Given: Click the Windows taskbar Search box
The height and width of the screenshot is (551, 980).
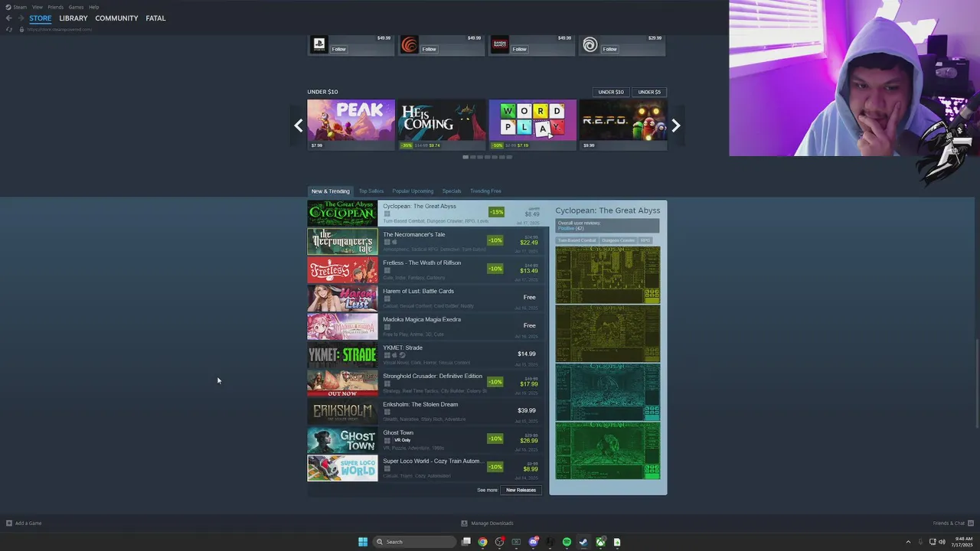Looking at the screenshot, I should [x=414, y=542].
